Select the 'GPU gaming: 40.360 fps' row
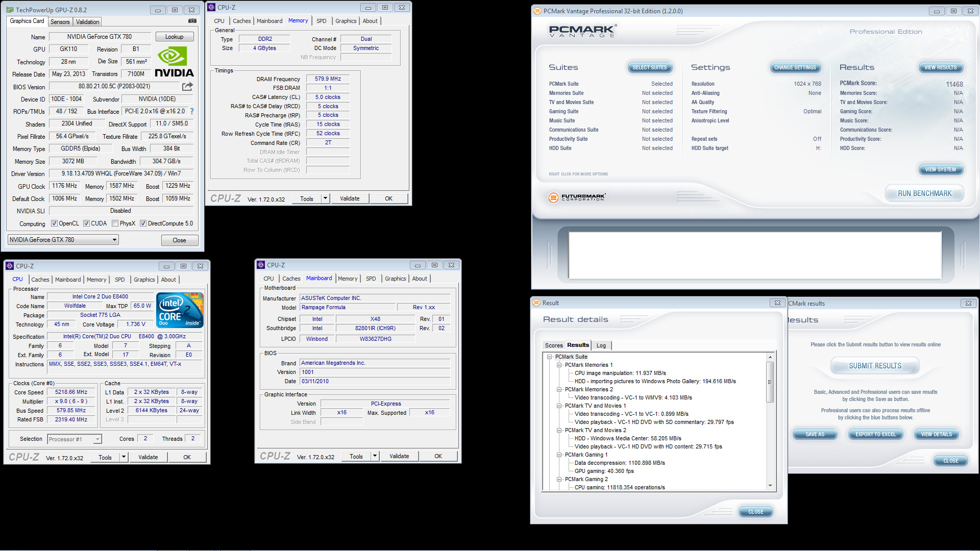The image size is (980, 551). coord(604,471)
